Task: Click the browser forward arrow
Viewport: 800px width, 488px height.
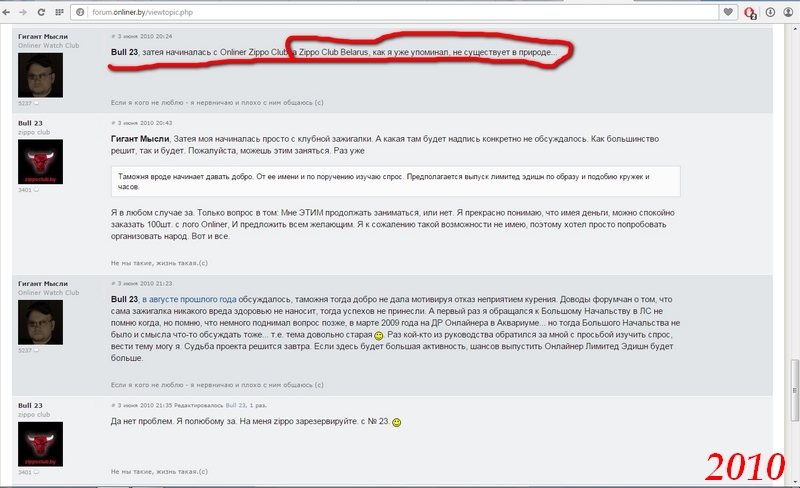Action: 23,12
